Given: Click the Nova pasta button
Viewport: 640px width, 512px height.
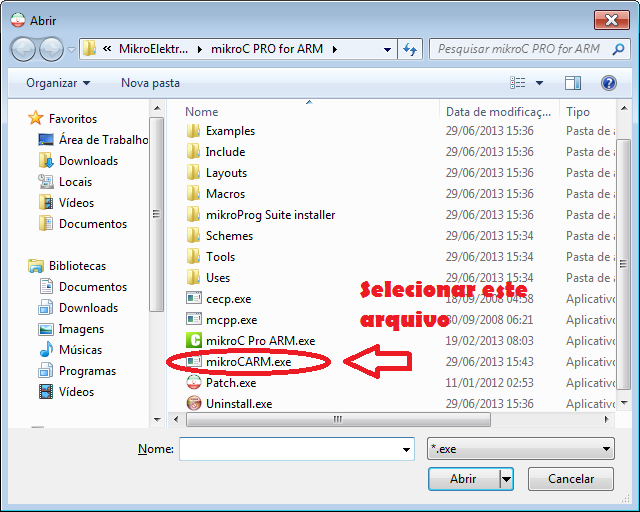Looking at the screenshot, I should (150, 83).
